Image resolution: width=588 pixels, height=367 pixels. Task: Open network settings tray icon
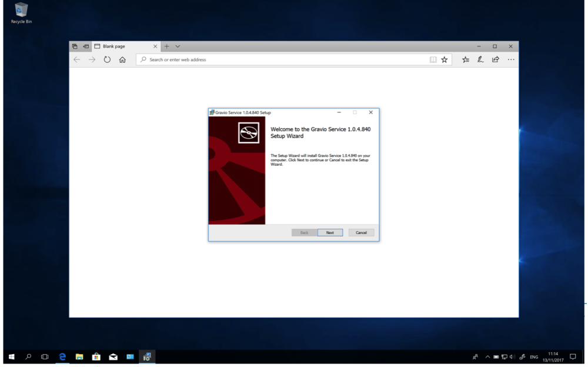click(505, 357)
